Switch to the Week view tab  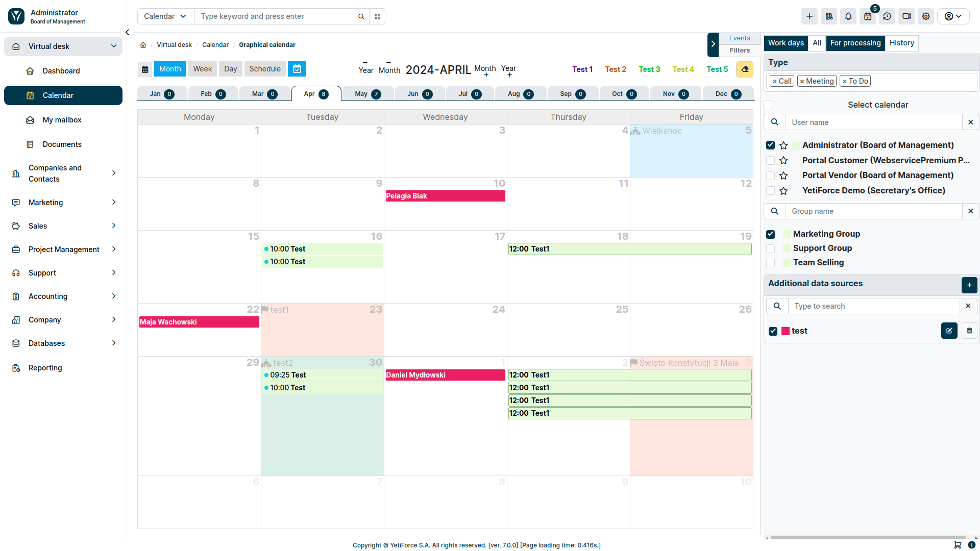coord(202,69)
